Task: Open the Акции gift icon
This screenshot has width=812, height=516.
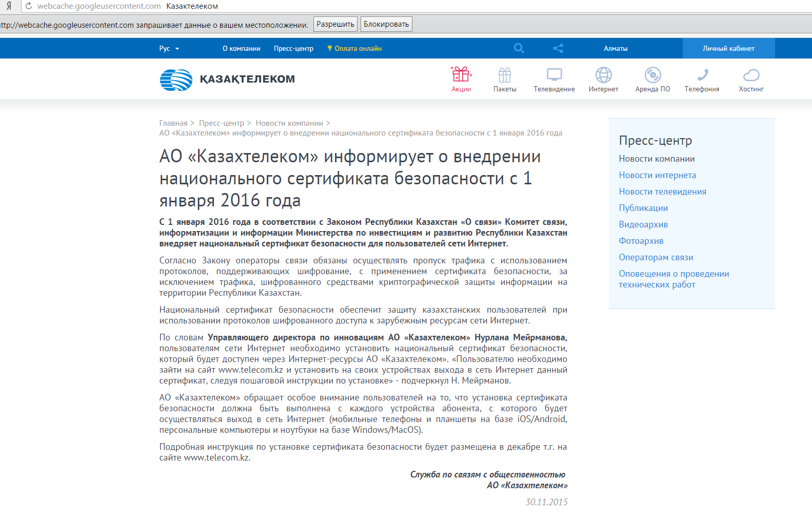Action: (461, 75)
